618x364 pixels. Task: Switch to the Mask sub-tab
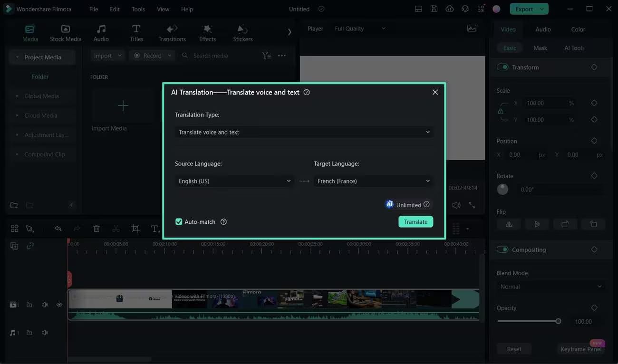pos(540,48)
